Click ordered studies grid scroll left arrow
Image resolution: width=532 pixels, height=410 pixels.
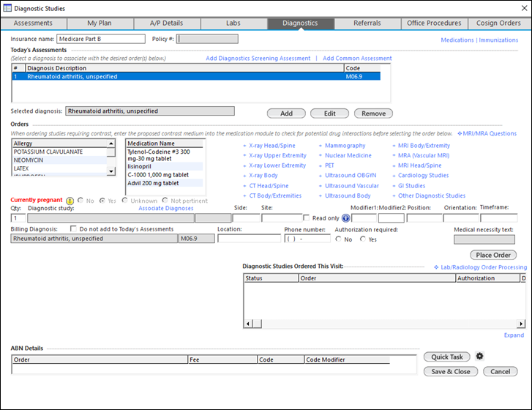pyautogui.click(x=248, y=324)
